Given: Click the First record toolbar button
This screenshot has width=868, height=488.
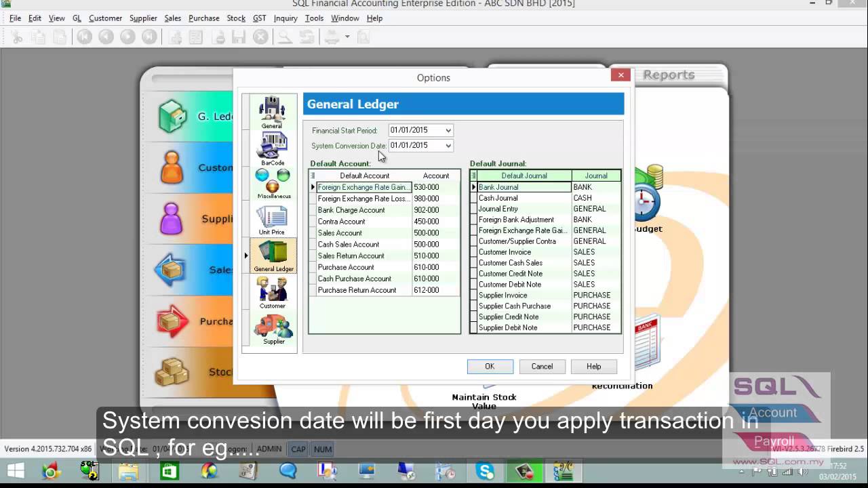Looking at the screenshot, I should coord(84,37).
